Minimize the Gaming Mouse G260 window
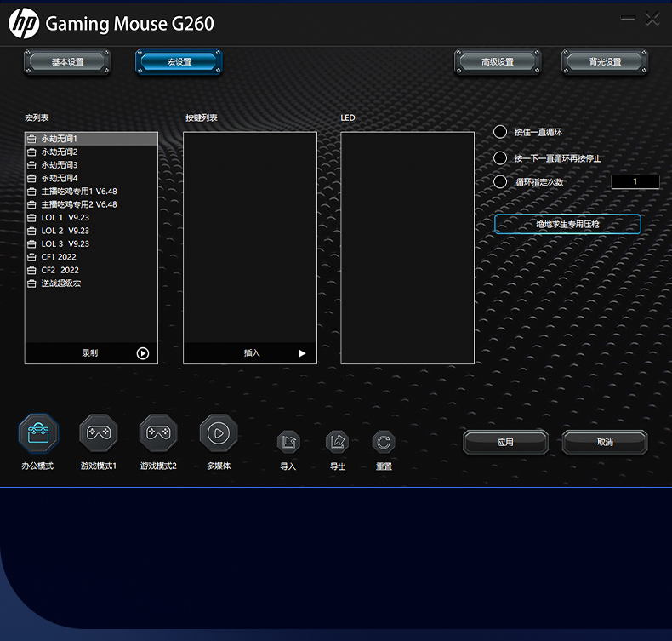 coord(628,18)
